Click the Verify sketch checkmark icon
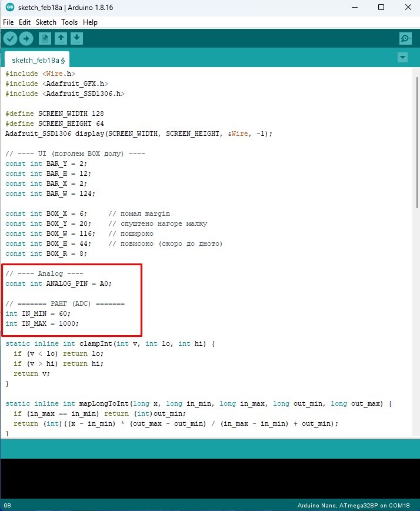 (x=10, y=39)
